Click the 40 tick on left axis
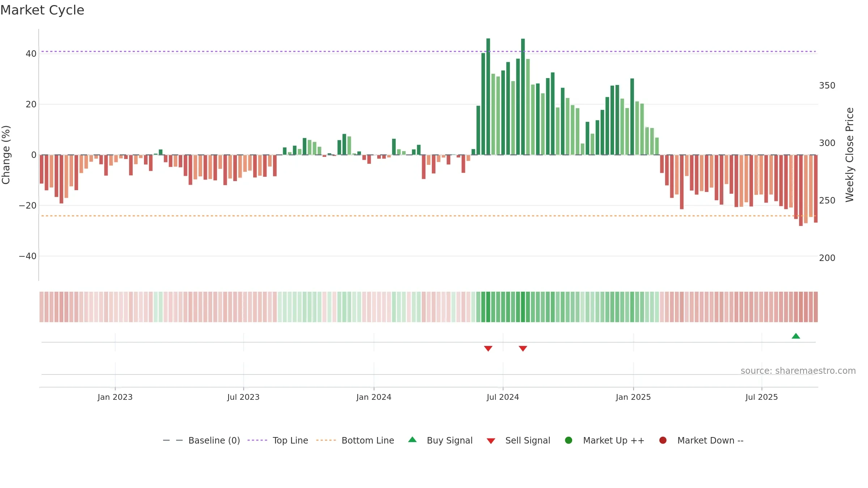 point(31,54)
